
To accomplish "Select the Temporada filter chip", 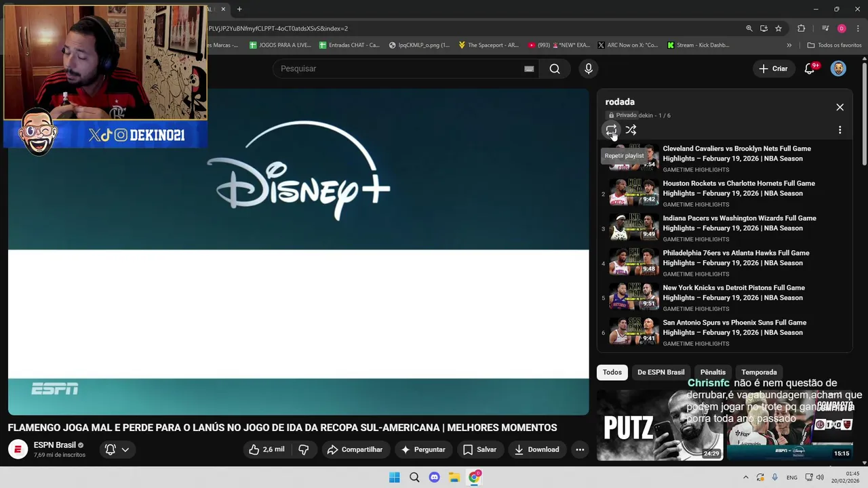I will (759, 372).
